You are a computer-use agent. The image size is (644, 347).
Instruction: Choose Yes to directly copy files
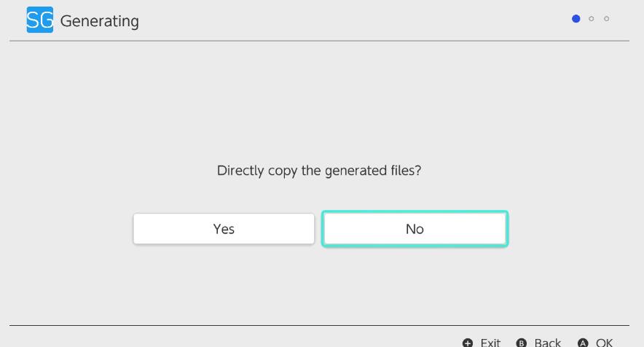[x=224, y=229]
